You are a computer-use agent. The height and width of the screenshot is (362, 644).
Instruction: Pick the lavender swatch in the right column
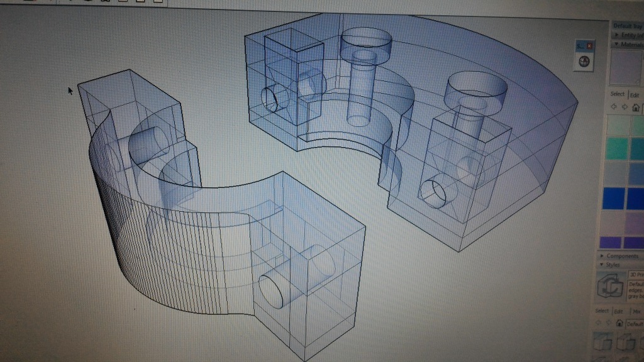click(x=635, y=223)
